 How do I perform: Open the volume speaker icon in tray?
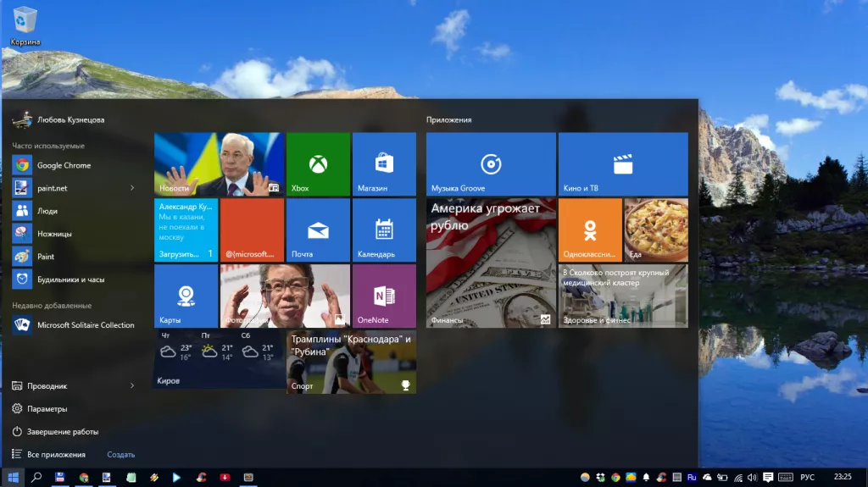(x=752, y=477)
